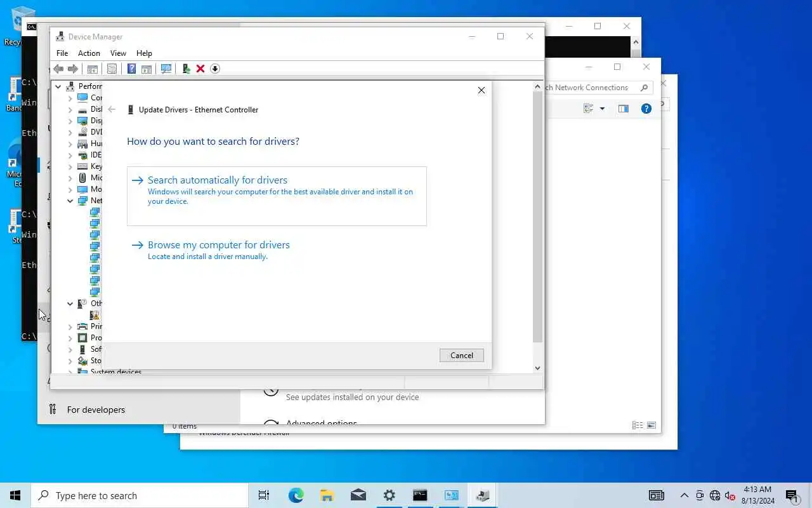Show hidden tray icons chevron

pyautogui.click(x=684, y=495)
